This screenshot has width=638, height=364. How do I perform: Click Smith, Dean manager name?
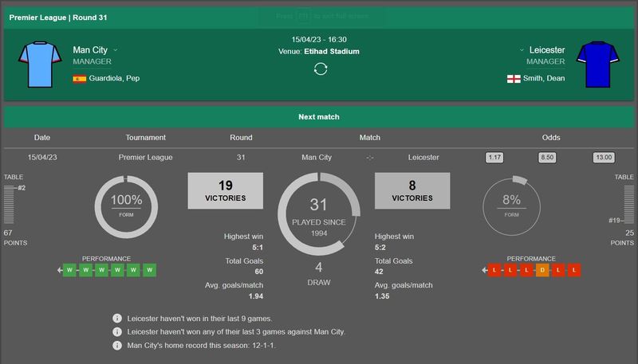[x=544, y=78]
